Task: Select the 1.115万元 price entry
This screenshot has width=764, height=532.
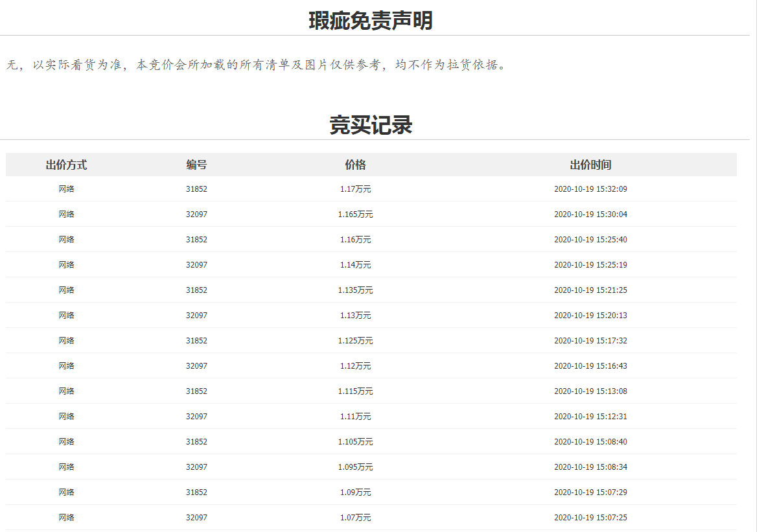Action: (355, 391)
